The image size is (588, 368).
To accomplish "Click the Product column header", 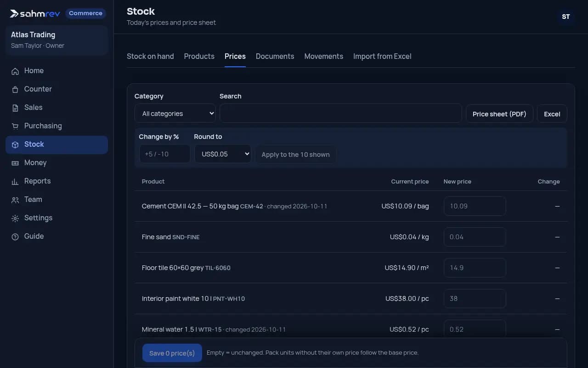I will (x=153, y=181).
